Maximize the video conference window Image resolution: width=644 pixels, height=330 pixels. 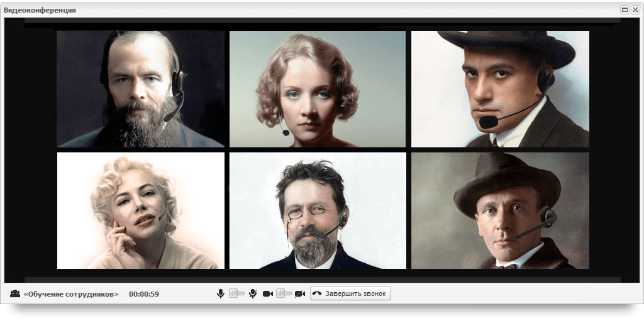625,9
